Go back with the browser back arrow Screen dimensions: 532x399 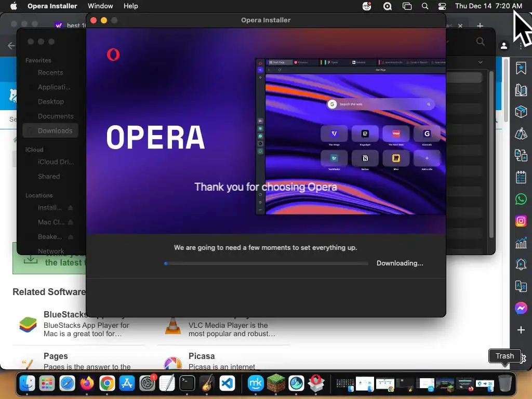11,46
